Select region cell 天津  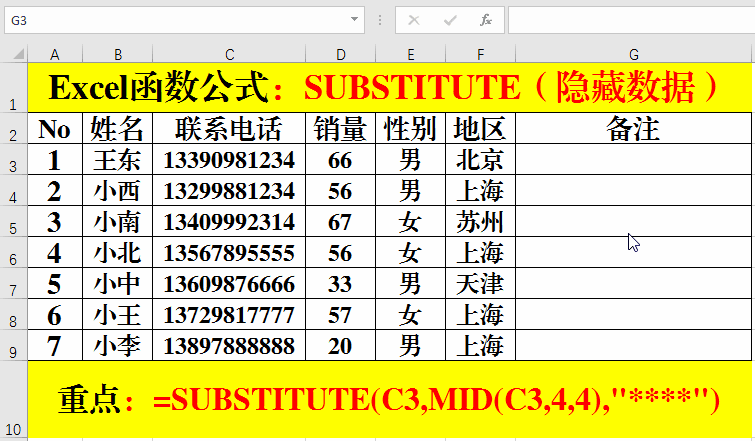point(481,283)
